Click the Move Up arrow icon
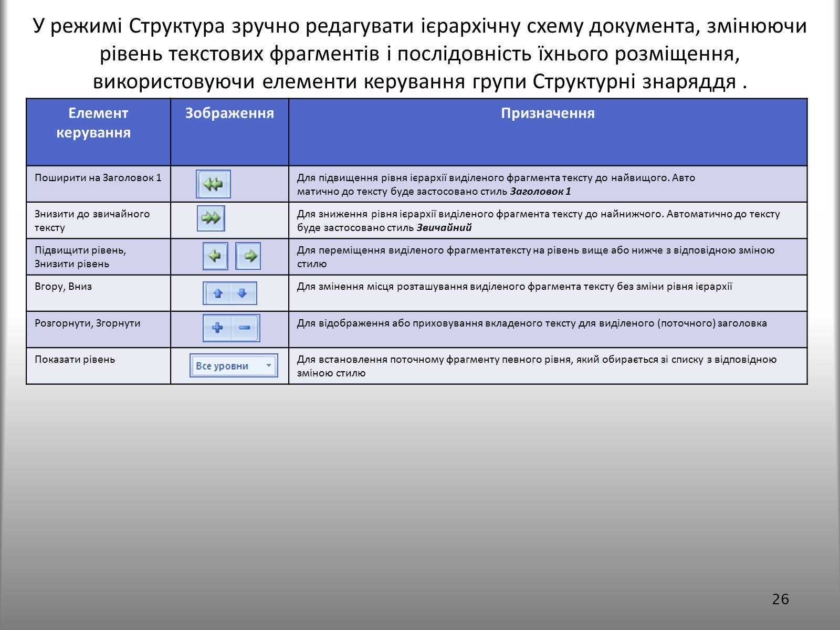Screen dimensions: 840x630 click(218, 293)
